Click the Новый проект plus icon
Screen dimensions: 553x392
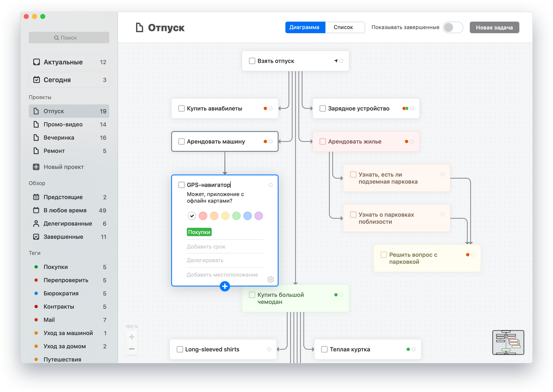click(36, 167)
